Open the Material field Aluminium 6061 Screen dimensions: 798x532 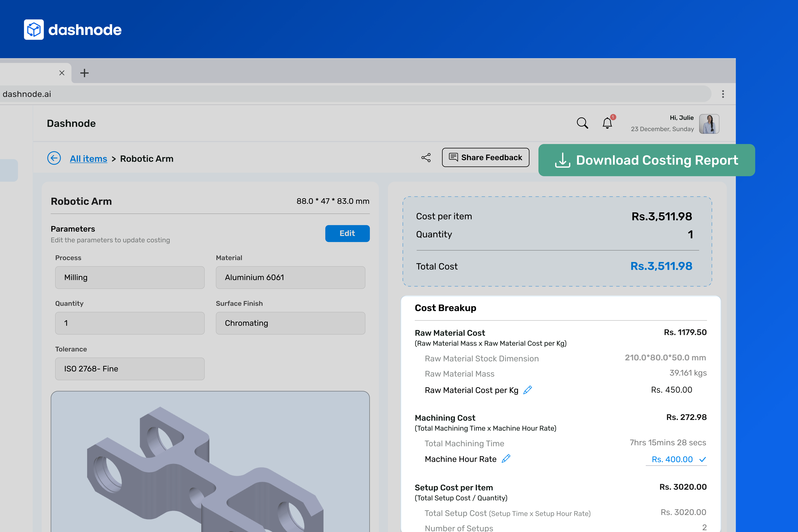[x=290, y=278]
